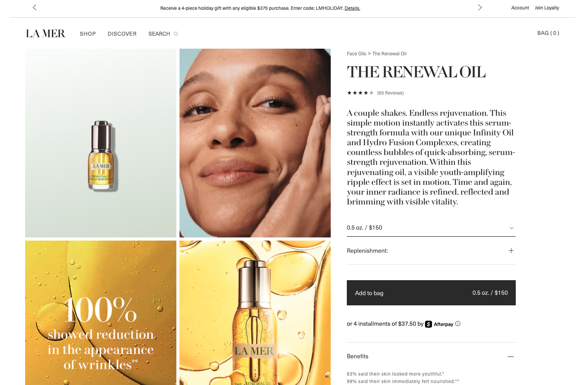Open the DISCOVER menu
The height and width of the screenshot is (385, 588).
pos(122,34)
